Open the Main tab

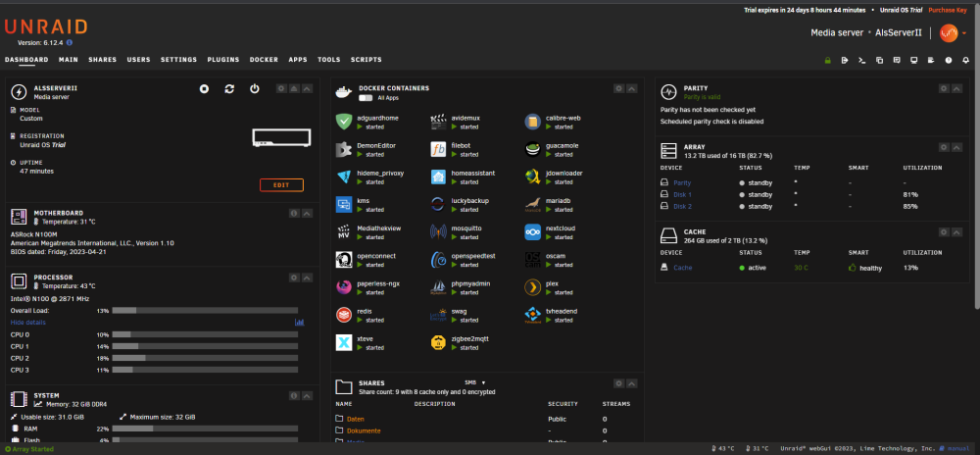click(69, 60)
